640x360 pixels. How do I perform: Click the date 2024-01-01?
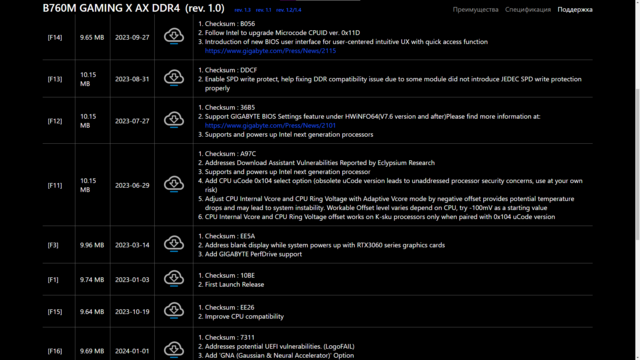132,351
